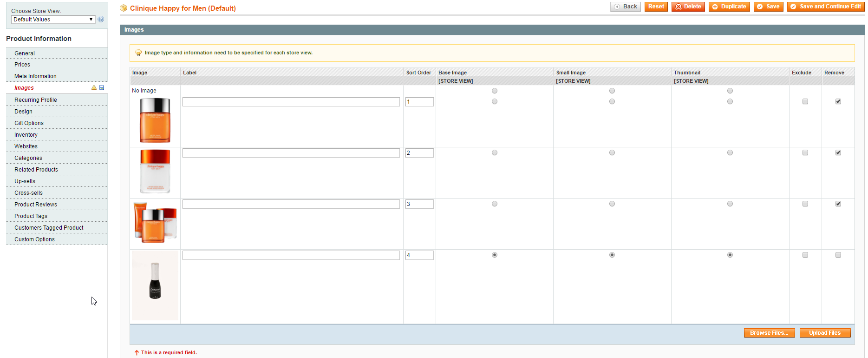Click the store view help icon

pos(101,20)
